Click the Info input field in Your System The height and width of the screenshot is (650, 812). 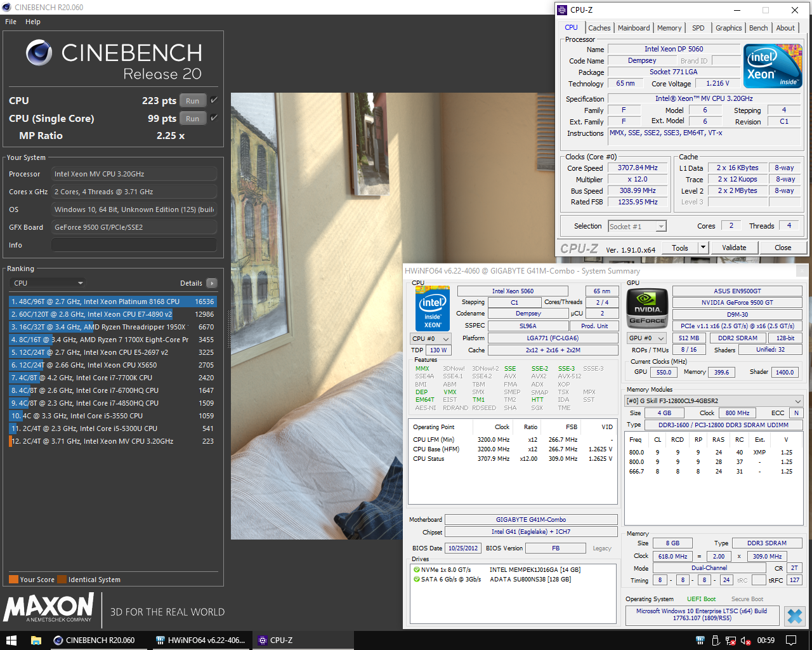pos(134,245)
